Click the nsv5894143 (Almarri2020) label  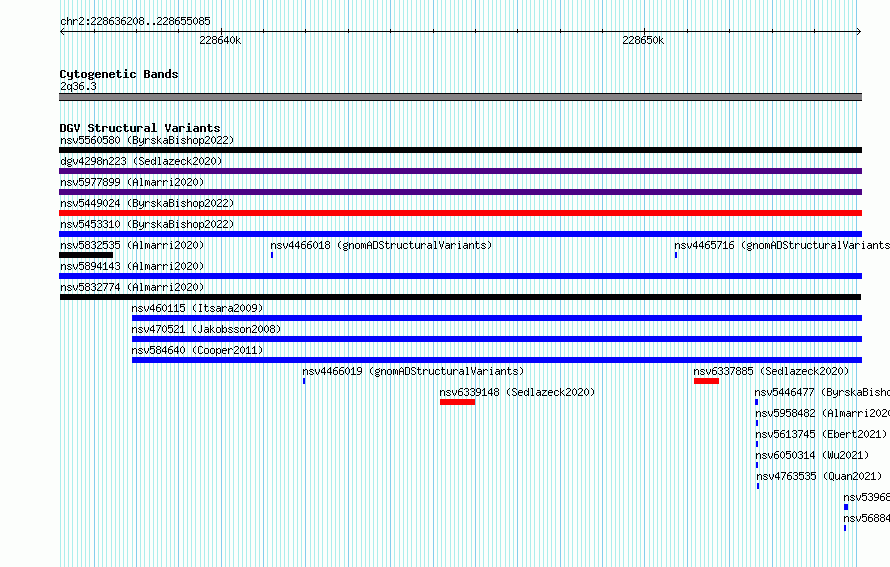(x=132, y=266)
